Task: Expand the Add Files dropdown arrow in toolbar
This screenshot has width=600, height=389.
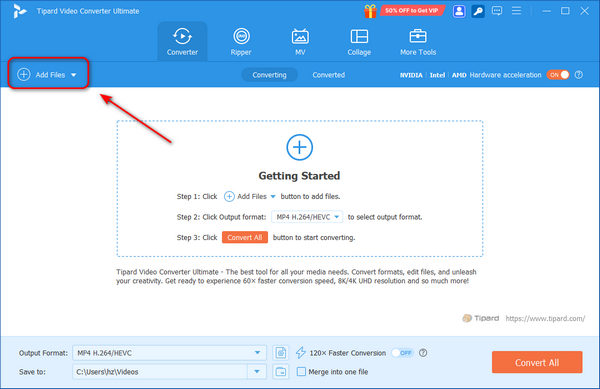Action: coord(73,75)
